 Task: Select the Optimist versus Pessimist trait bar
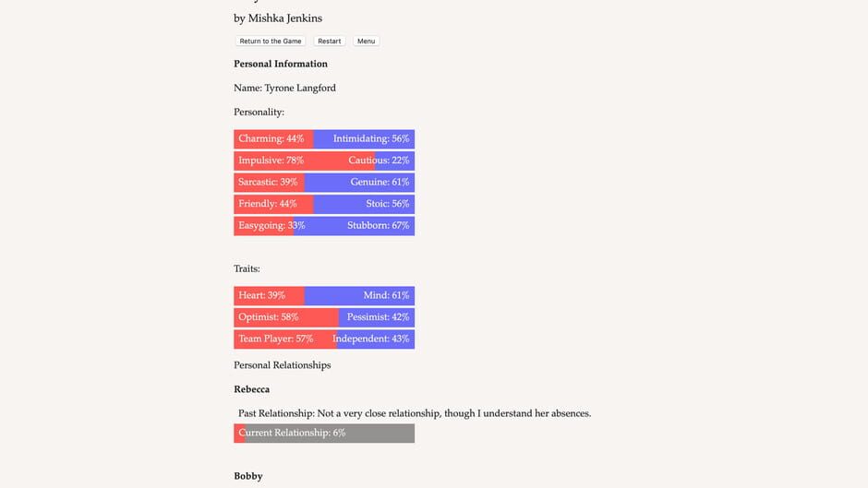(x=324, y=317)
